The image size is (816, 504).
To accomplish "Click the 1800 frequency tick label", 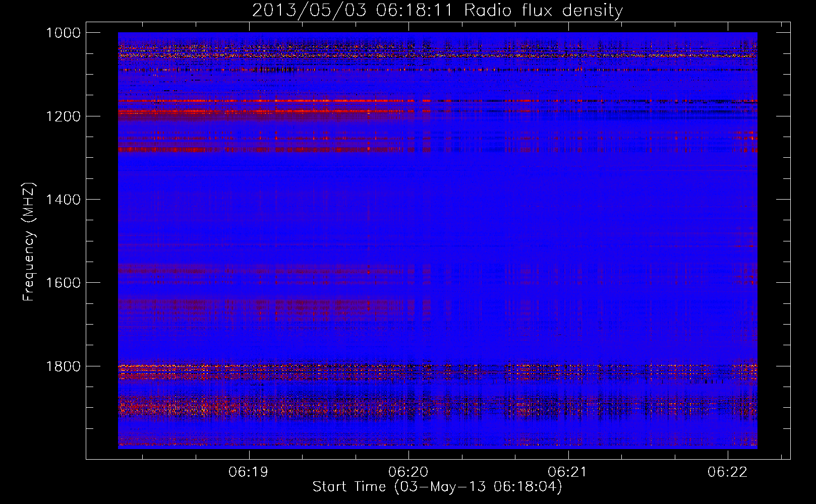I will [63, 366].
